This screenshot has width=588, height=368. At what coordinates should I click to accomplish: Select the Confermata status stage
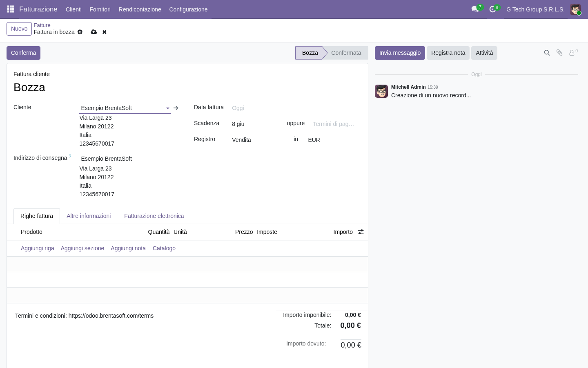pos(346,53)
